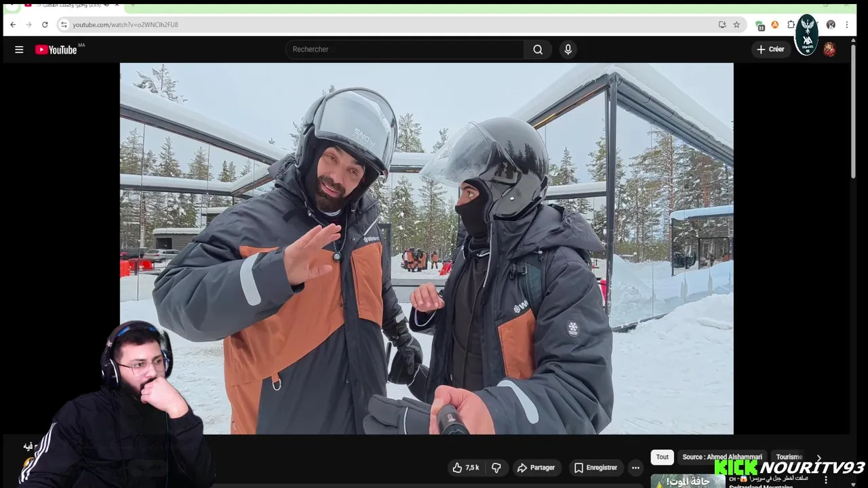This screenshot has width=868, height=488.
Task: Open the Chrome three-dot menu
Action: click(846, 24)
